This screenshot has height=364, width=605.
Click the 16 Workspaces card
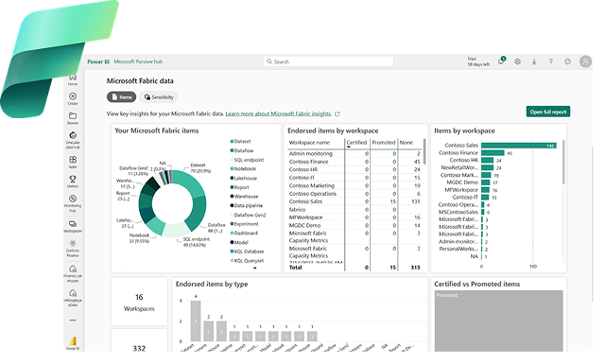(x=139, y=302)
